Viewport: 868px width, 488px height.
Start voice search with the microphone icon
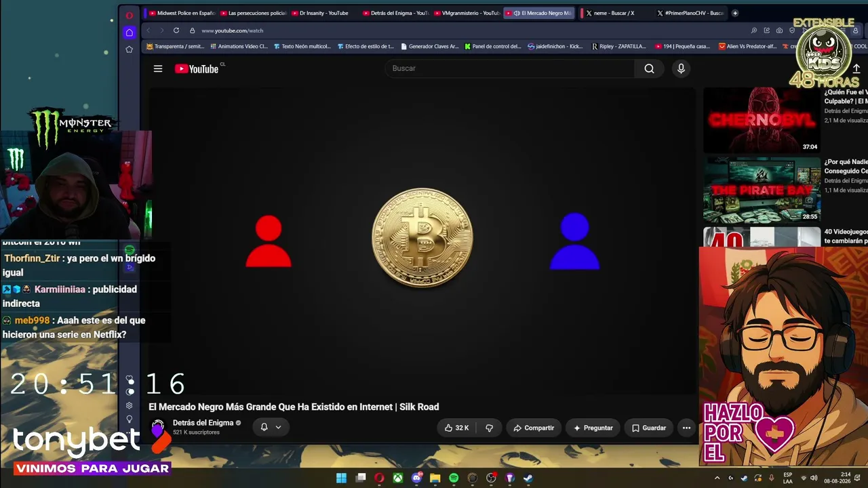click(681, 68)
